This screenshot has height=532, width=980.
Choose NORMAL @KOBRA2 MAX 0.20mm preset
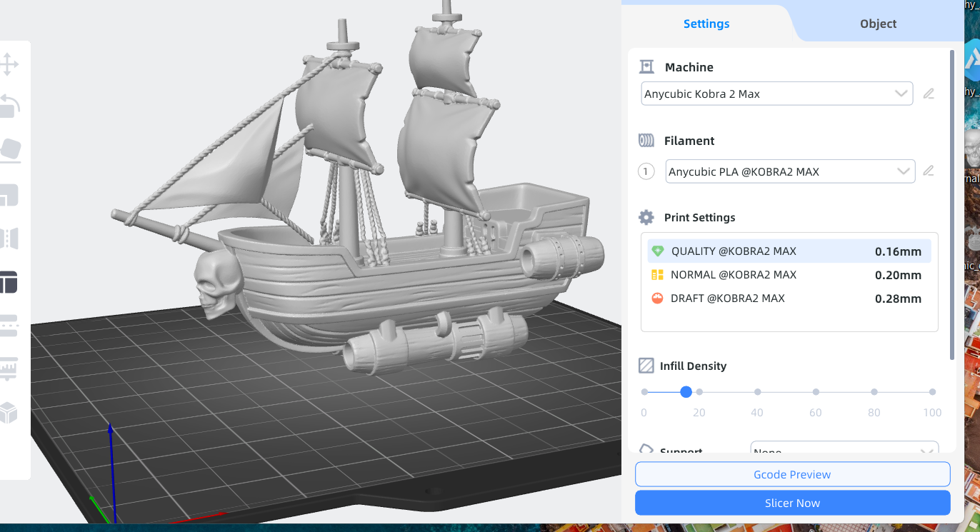(x=789, y=275)
